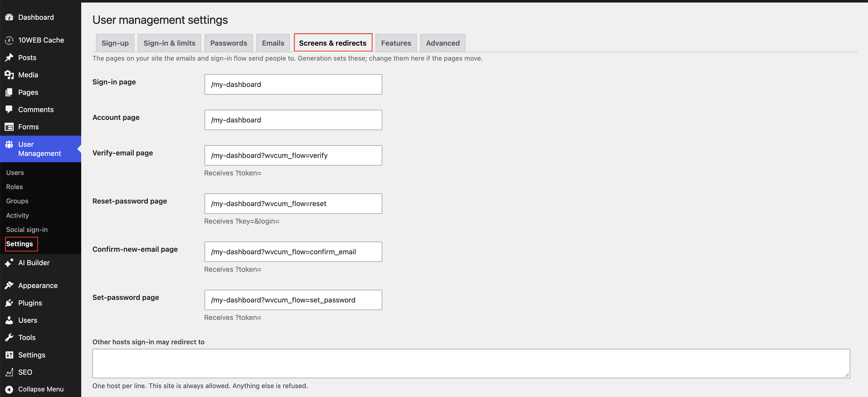Click the Comments speech bubble icon
The width and height of the screenshot is (868, 397).
[x=9, y=109]
